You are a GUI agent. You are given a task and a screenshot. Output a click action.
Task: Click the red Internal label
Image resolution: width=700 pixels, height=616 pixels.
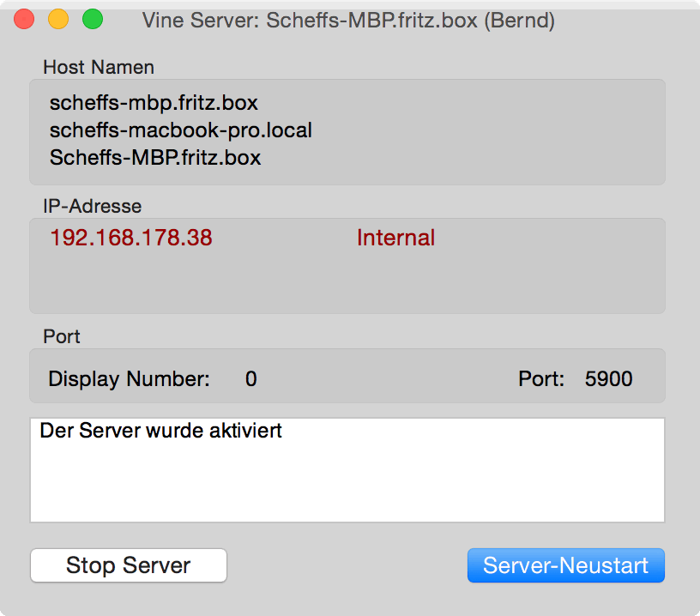395,238
